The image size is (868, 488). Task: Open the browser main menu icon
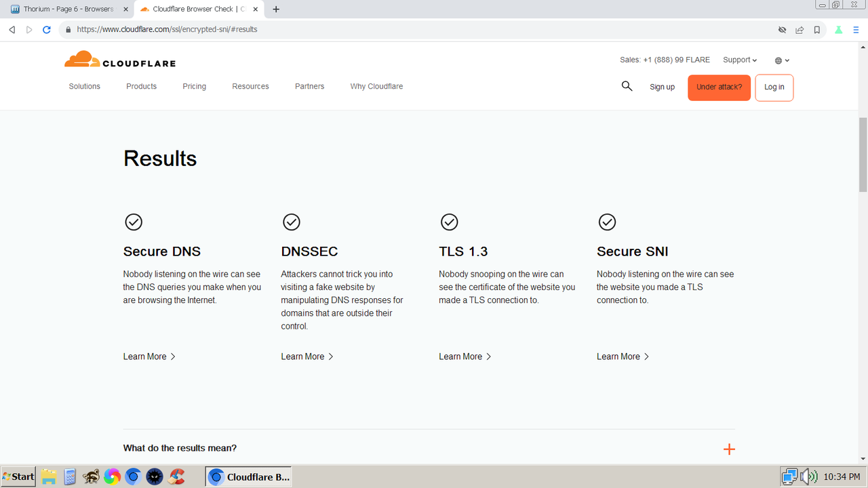(x=856, y=30)
